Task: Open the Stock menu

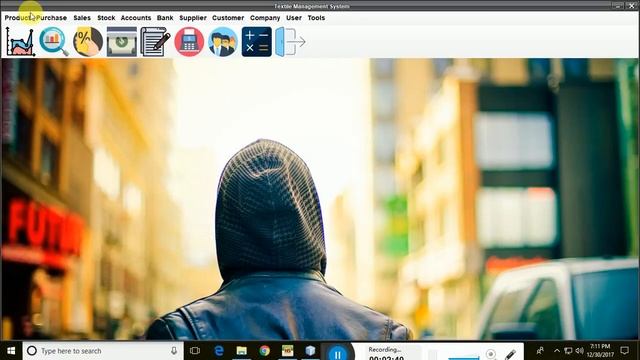Action: (106, 18)
